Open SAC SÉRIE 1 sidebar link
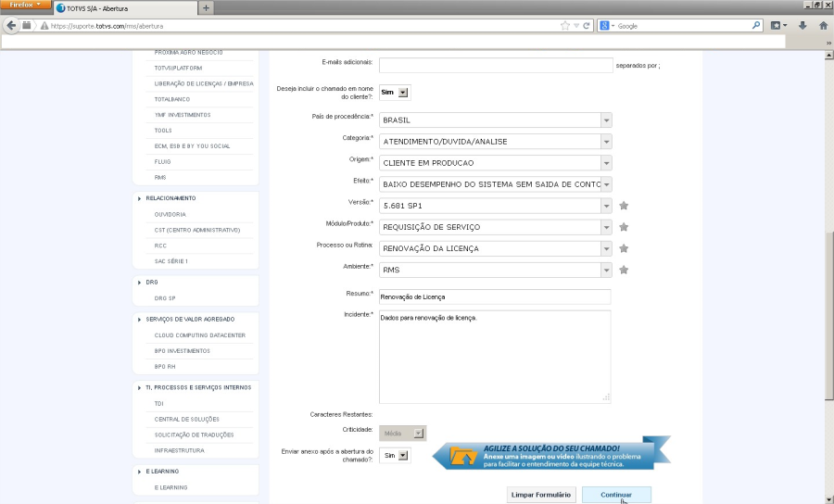834x504 pixels. [171, 261]
